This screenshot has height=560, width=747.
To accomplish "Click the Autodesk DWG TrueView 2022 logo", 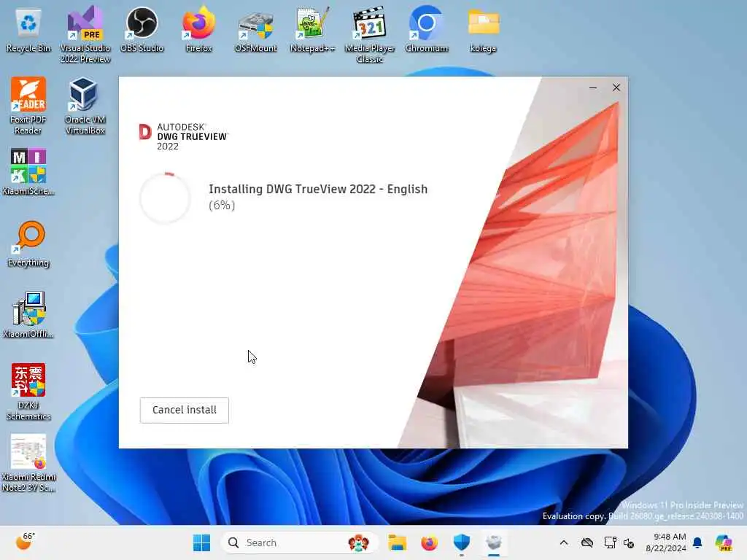I will pyautogui.click(x=184, y=136).
